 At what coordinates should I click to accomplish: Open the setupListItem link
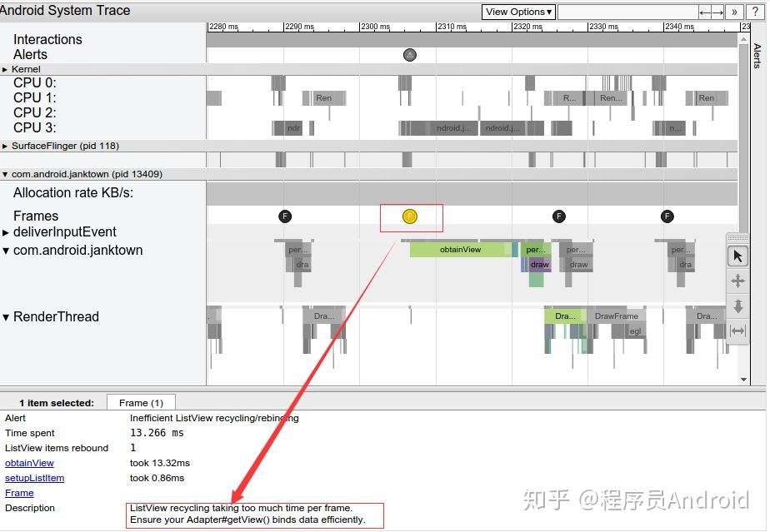click(x=34, y=478)
